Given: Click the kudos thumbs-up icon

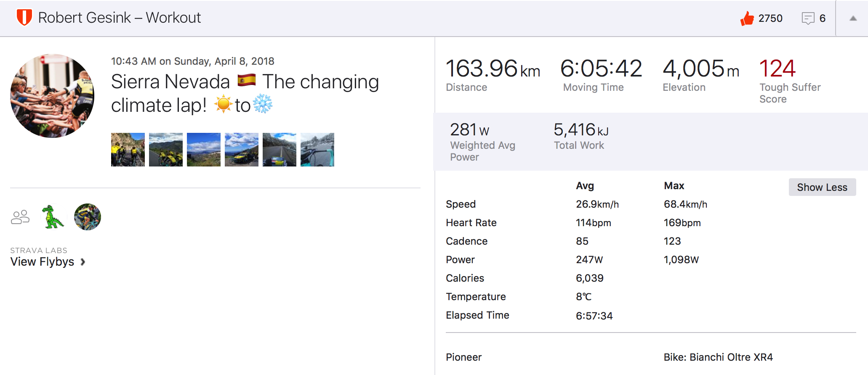Looking at the screenshot, I should tap(747, 18).
